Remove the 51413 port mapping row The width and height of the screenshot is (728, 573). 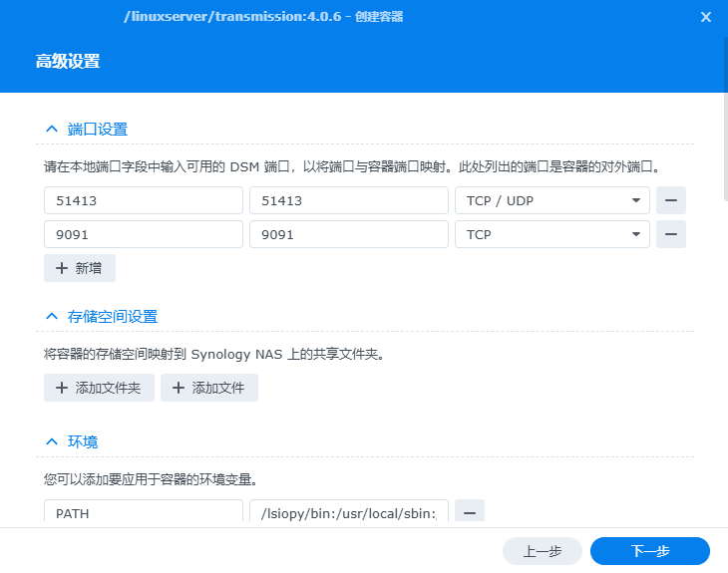click(x=671, y=200)
